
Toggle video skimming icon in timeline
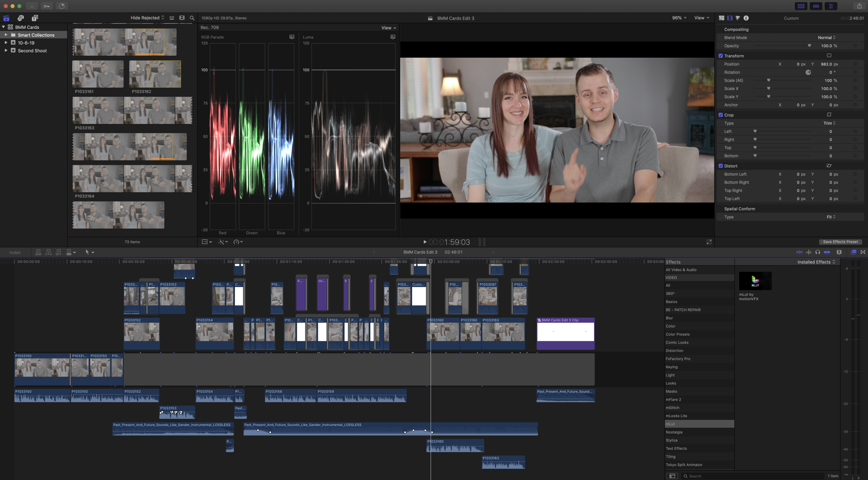(799, 252)
